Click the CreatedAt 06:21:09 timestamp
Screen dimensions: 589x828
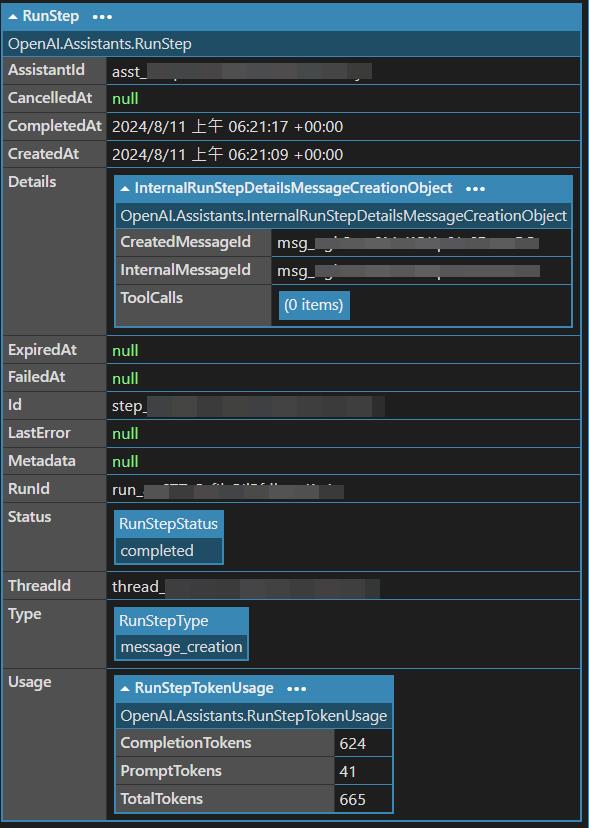point(227,155)
